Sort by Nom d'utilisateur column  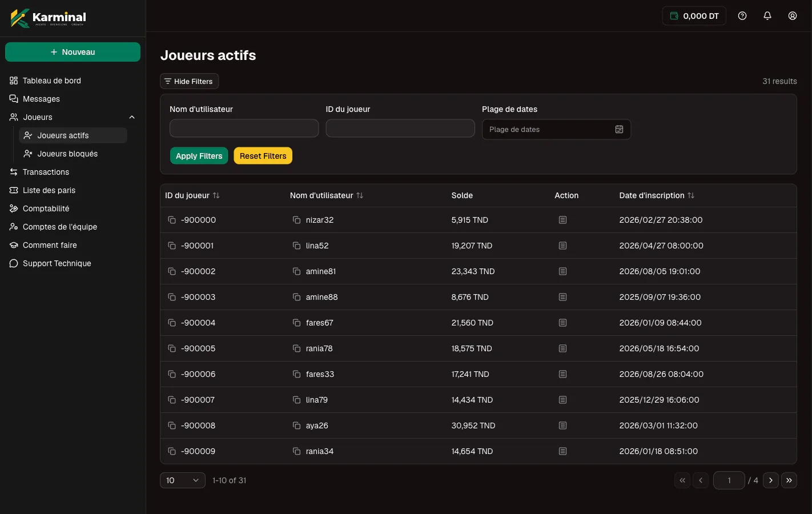(327, 195)
